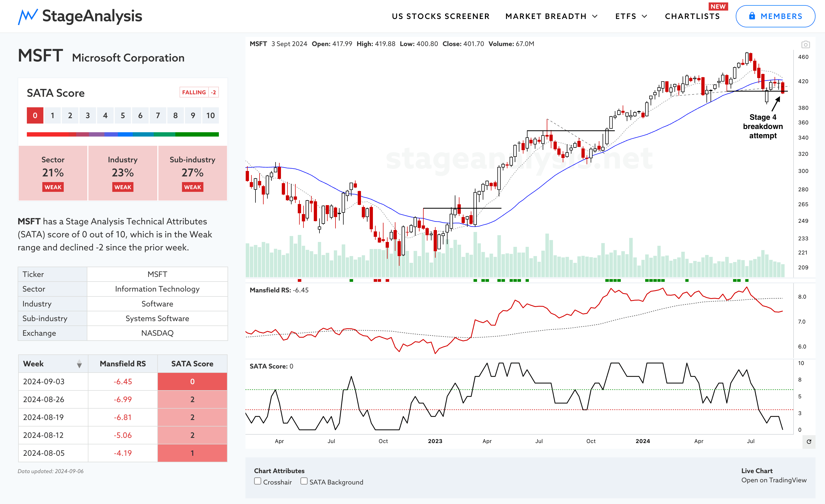Click NASDAQ exchange value

click(157, 333)
